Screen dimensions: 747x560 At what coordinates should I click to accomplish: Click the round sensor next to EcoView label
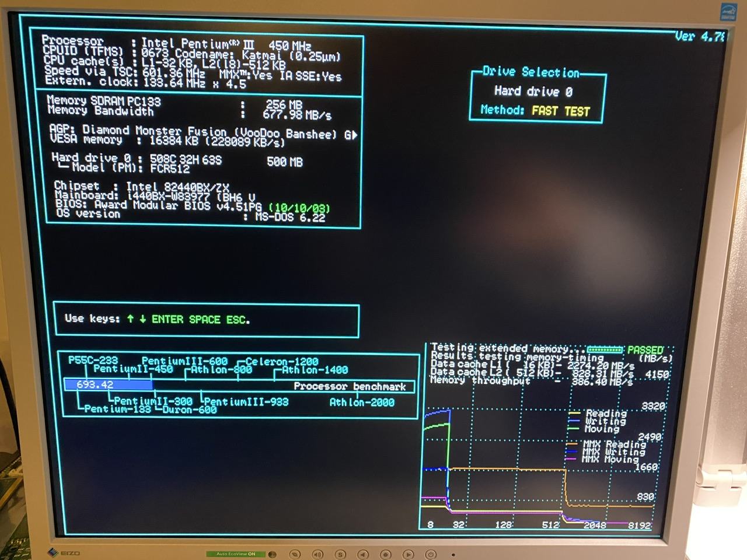(272, 554)
